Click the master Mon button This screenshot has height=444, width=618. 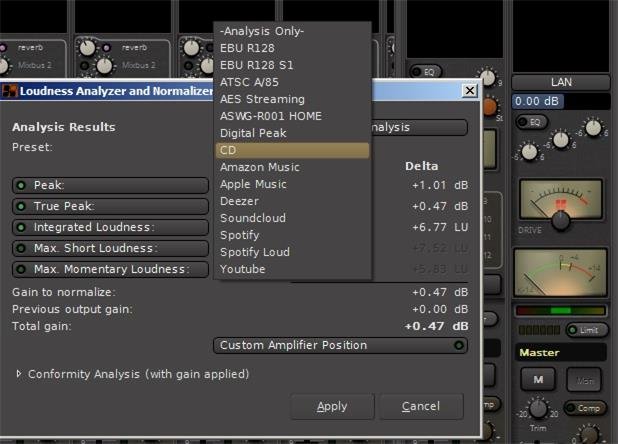(x=584, y=380)
